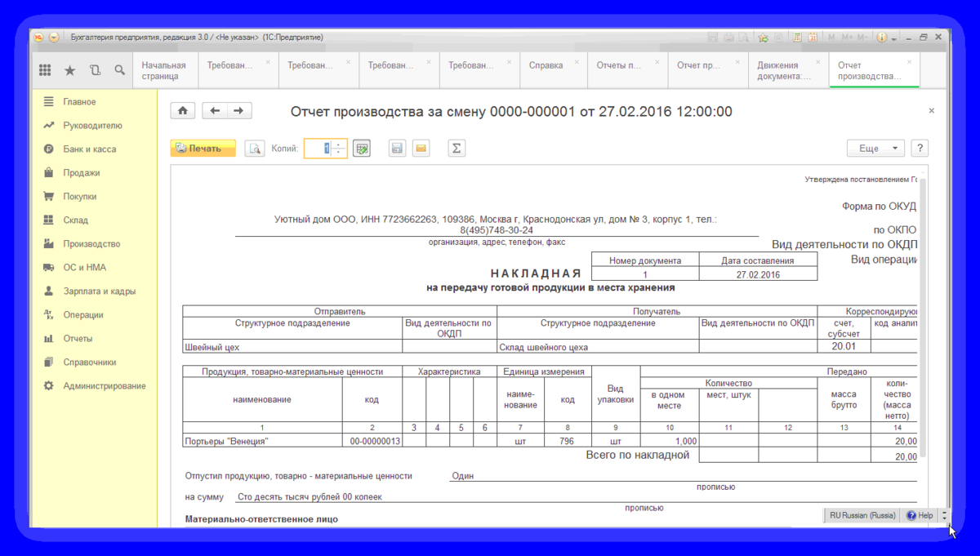Open the ОС и НМА section
980x556 pixels.
pyautogui.click(x=85, y=268)
